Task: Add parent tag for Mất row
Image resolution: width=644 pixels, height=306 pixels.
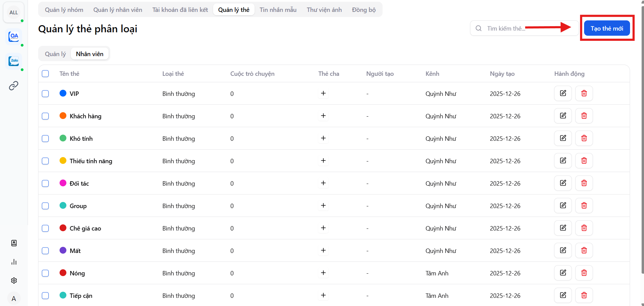Action: (x=323, y=251)
